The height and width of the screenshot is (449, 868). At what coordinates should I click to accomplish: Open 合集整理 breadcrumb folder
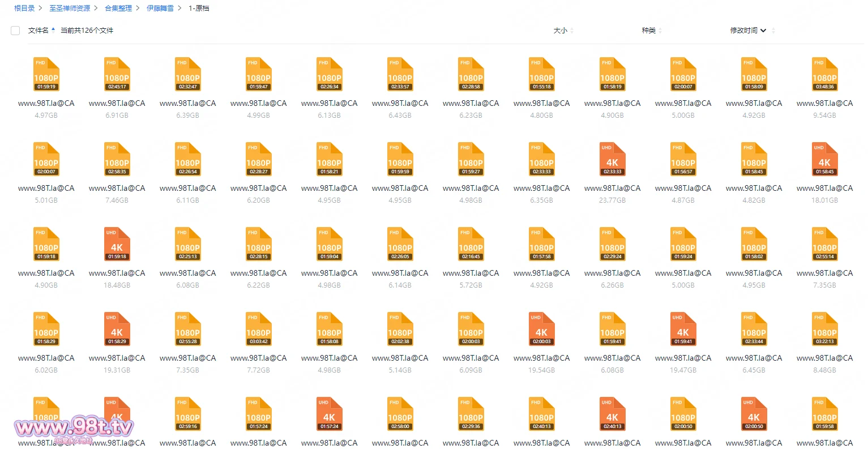tap(118, 8)
